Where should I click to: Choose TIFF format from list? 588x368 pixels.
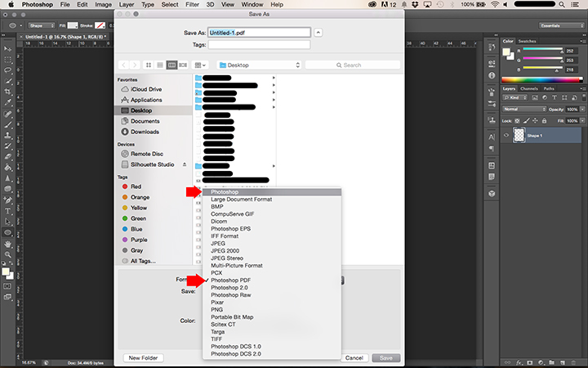point(272,339)
